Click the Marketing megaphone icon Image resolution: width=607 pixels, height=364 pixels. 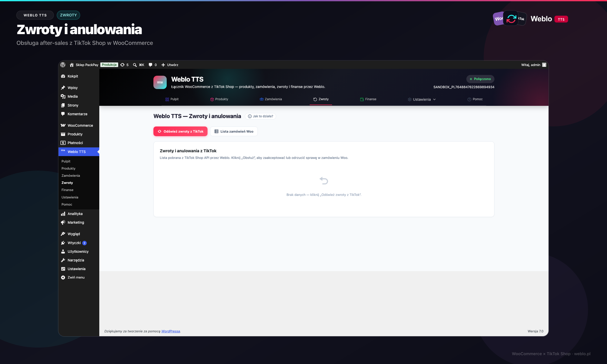coord(63,222)
